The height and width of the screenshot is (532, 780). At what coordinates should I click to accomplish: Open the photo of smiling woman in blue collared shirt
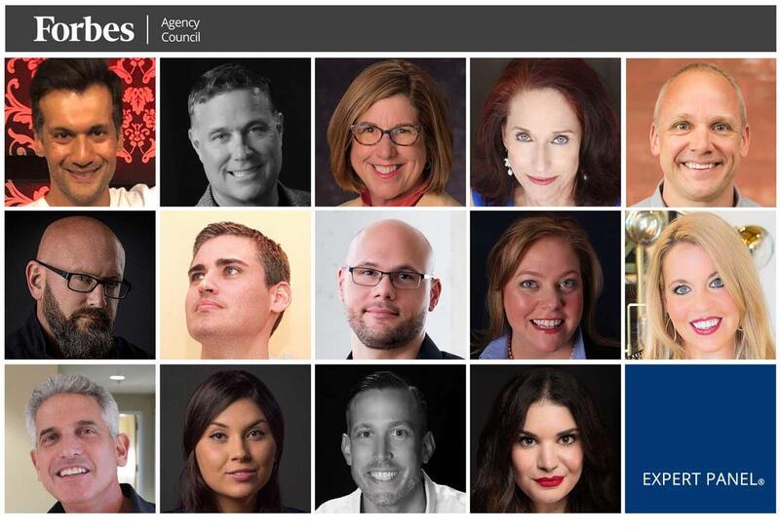545,285
